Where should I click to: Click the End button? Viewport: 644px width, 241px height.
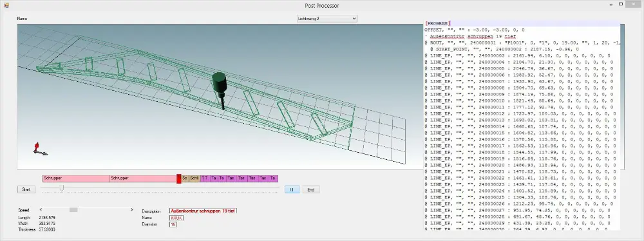click(311, 189)
